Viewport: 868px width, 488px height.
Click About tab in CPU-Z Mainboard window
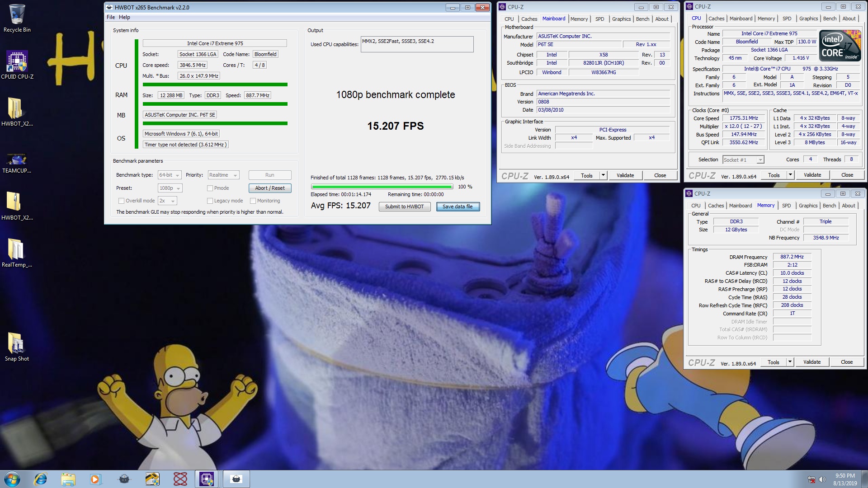click(x=662, y=19)
